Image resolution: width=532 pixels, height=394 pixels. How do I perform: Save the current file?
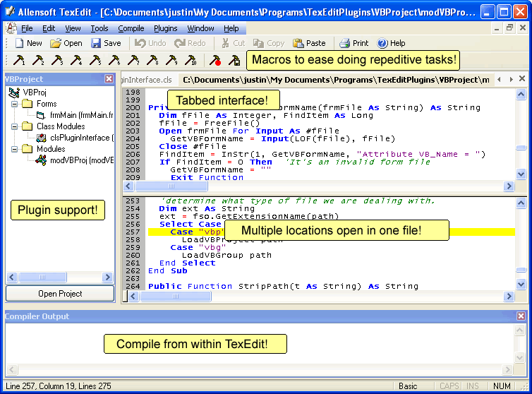tap(106, 43)
